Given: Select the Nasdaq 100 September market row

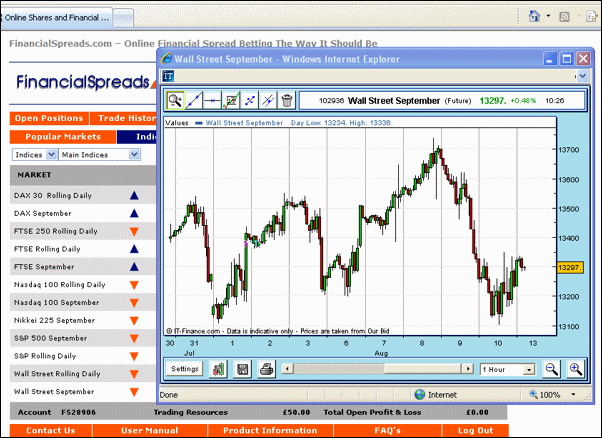Looking at the screenshot, I should pos(83,302).
